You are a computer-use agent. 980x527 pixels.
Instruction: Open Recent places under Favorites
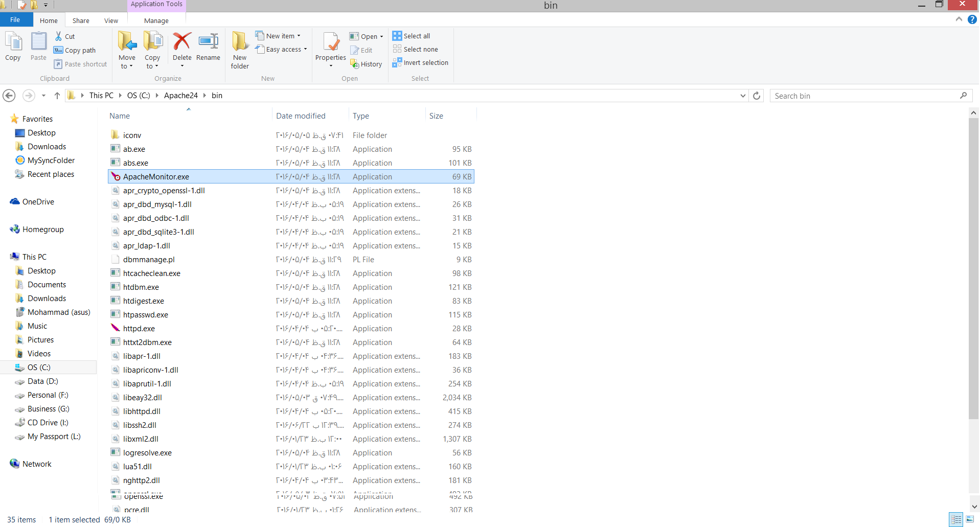click(51, 174)
